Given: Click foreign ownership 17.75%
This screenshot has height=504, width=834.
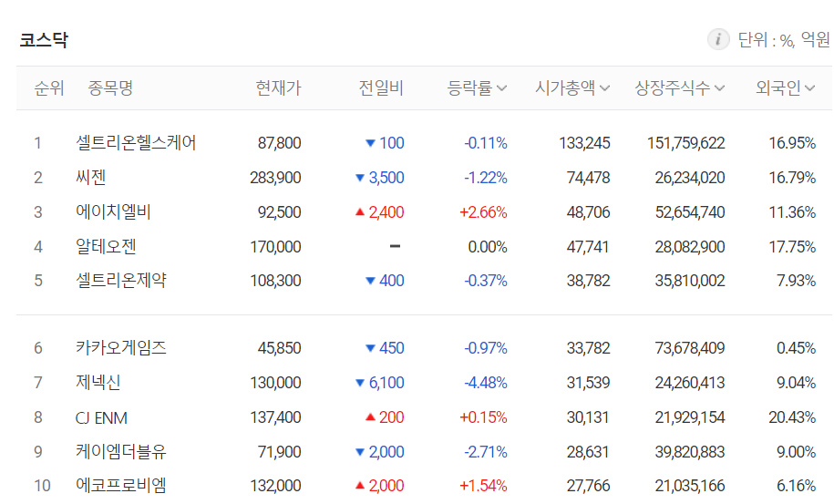Looking at the screenshot, I should pyautogui.click(x=792, y=247).
